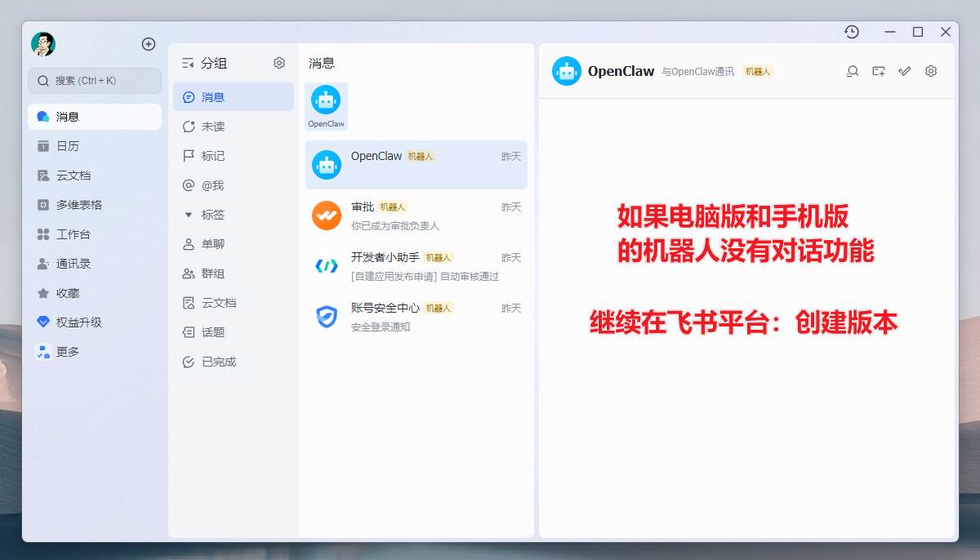
Task: Open the 审批 bot conversation
Action: 416,216
